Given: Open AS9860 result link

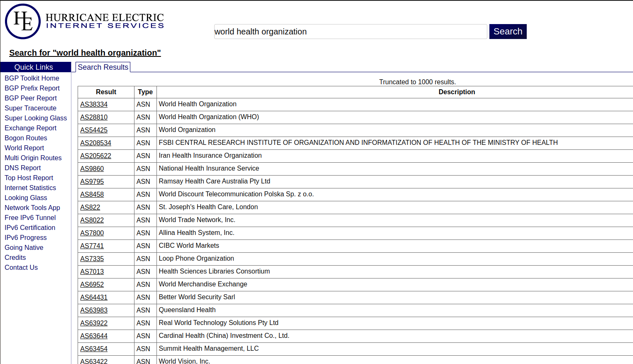Looking at the screenshot, I should coord(92,169).
